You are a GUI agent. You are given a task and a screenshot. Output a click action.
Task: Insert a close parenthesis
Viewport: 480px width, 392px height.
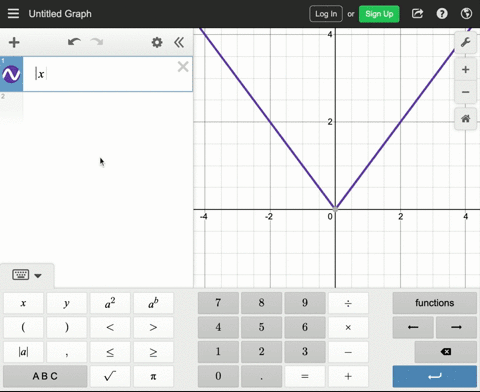tap(67, 327)
